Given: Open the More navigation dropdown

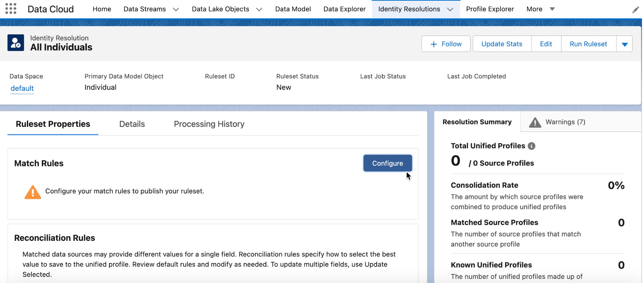Looking at the screenshot, I should [x=541, y=9].
